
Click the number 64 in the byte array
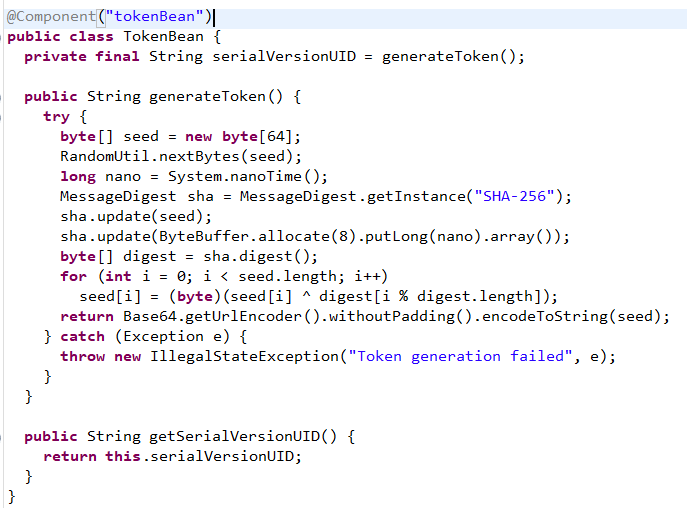pos(276,136)
